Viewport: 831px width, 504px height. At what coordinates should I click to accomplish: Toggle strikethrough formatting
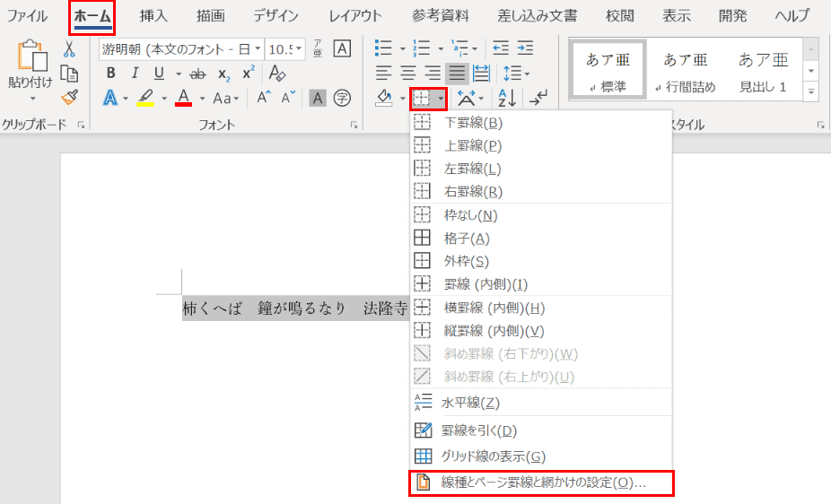[x=197, y=74]
